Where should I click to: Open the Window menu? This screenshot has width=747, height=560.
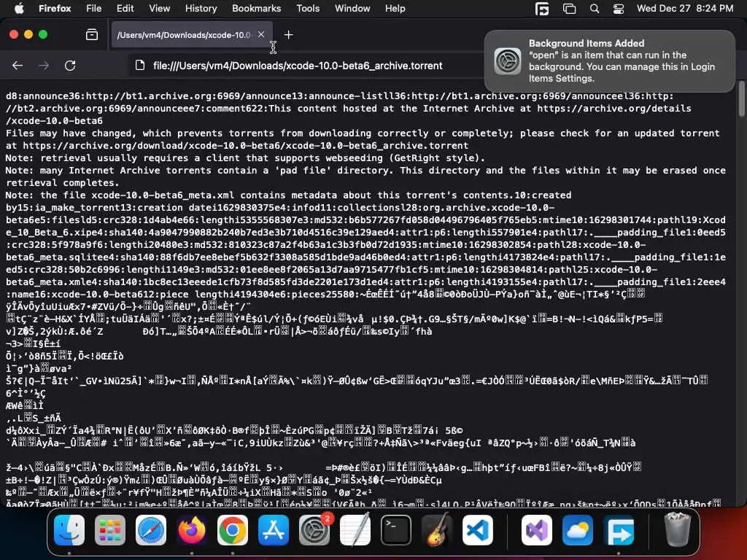pyautogui.click(x=352, y=8)
